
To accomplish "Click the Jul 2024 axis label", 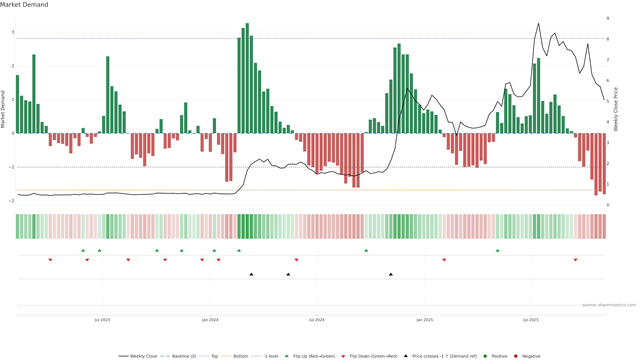I will point(317,320).
